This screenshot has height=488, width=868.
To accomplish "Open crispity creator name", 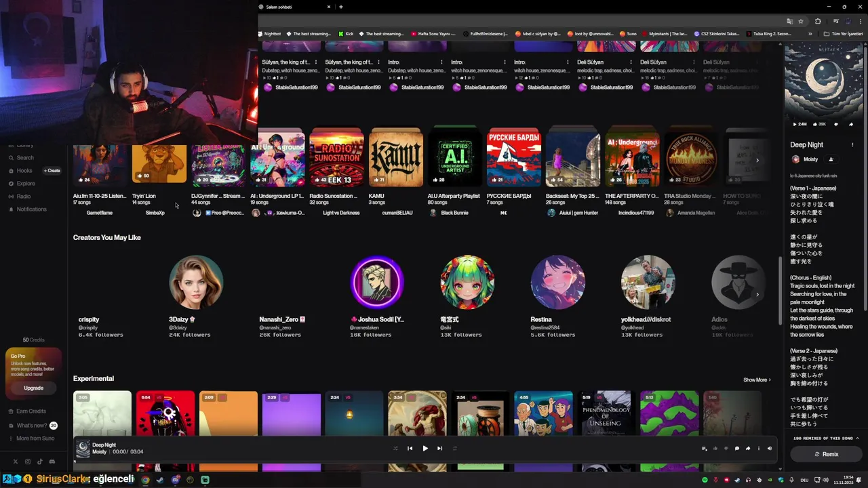I will tap(89, 319).
